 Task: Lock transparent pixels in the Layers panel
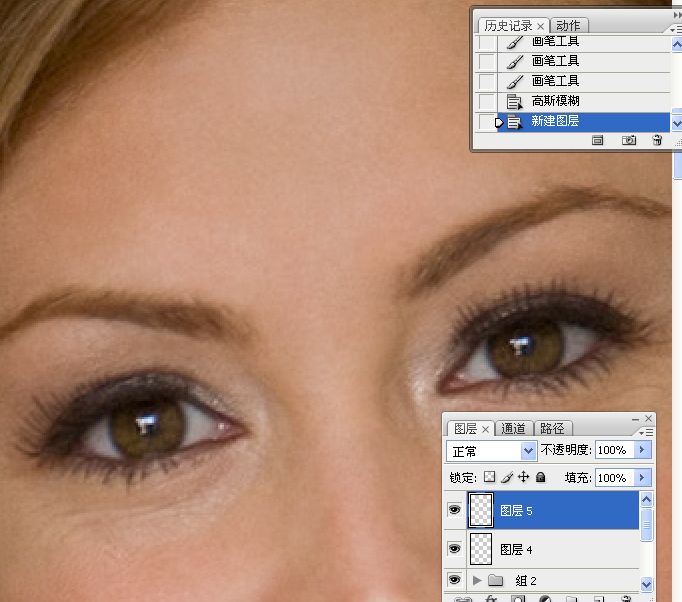point(489,477)
